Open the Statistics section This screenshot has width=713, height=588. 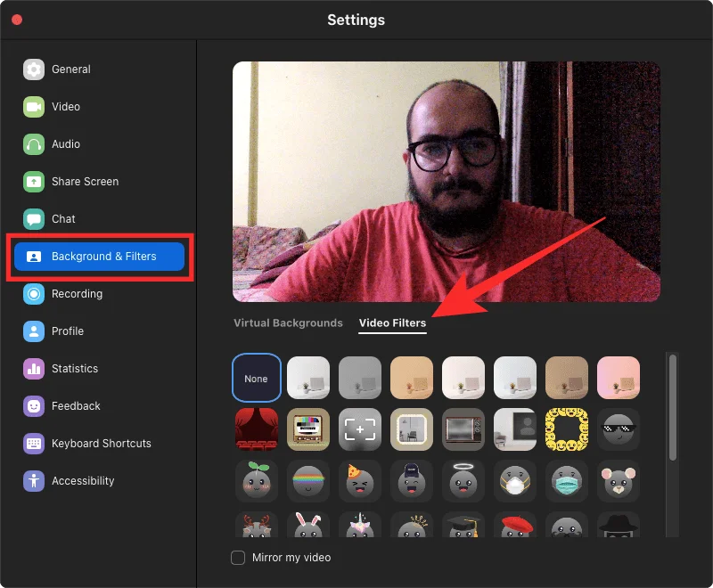74,369
